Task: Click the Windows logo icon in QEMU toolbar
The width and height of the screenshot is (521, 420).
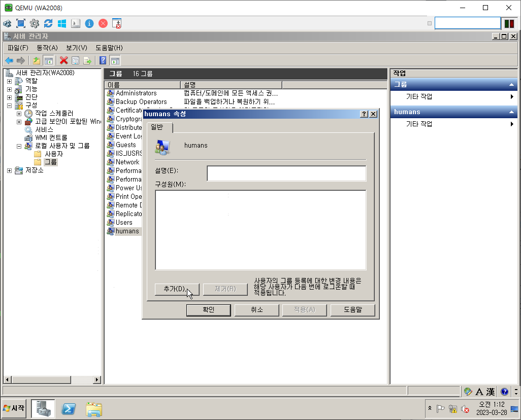Action: 62,23
